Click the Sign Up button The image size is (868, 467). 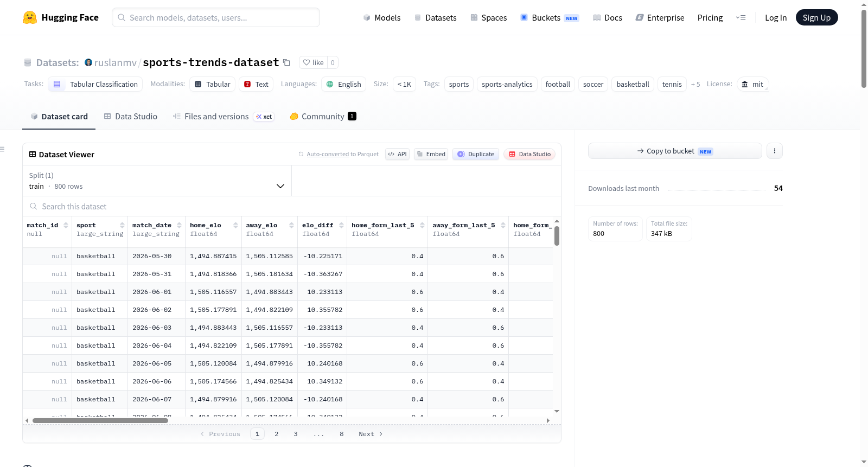pos(816,17)
